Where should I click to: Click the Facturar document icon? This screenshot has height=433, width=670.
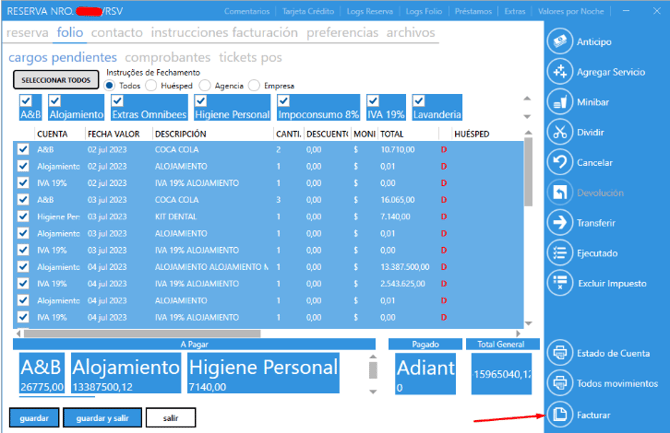(x=561, y=414)
